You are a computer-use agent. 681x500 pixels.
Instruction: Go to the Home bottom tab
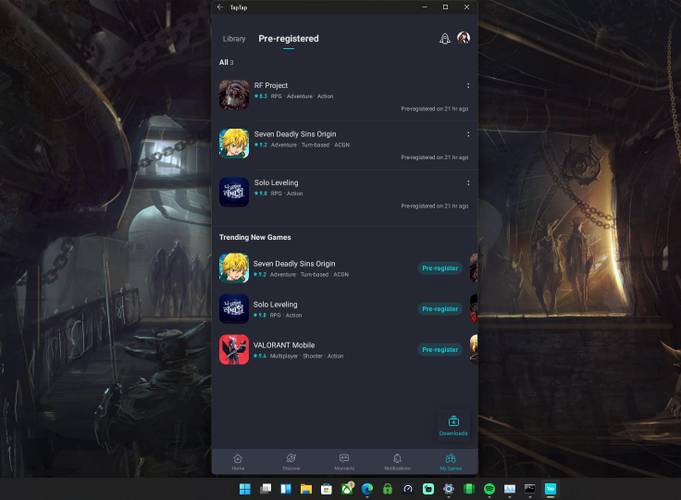tap(238, 462)
